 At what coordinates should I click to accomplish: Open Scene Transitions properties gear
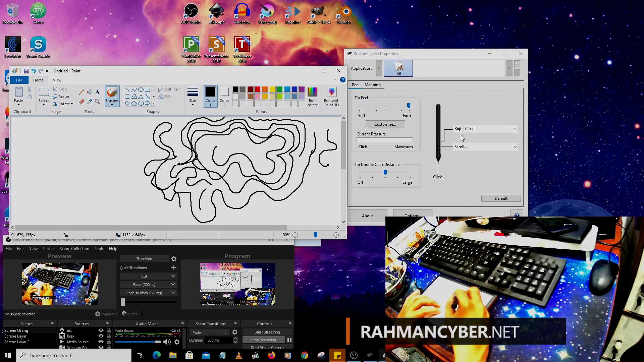tap(235, 332)
